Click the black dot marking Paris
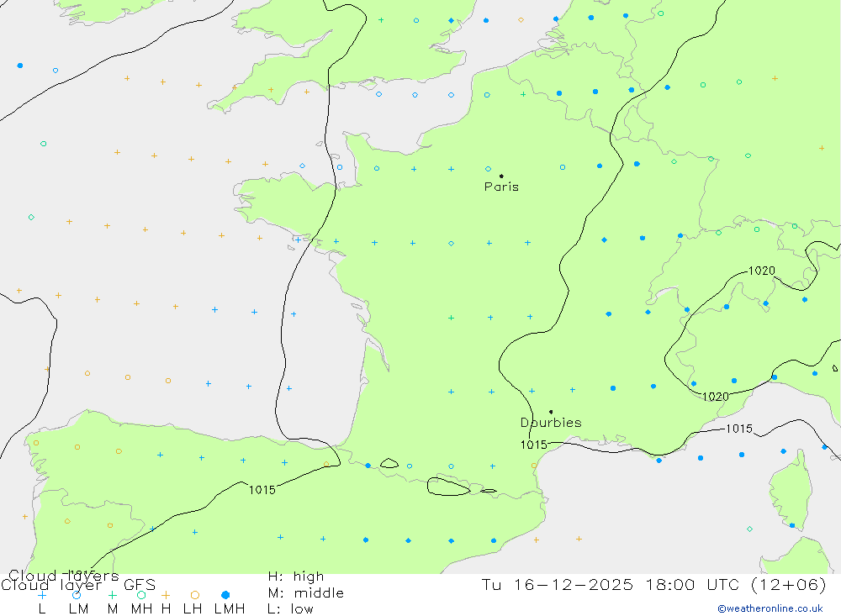 click(501, 176)
